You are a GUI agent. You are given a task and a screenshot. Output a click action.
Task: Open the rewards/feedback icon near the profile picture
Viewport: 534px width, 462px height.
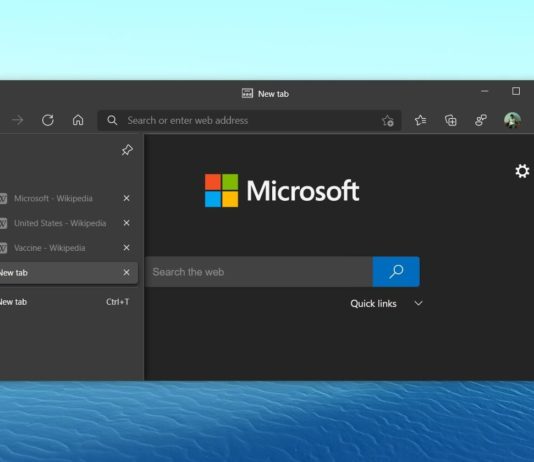481,120
